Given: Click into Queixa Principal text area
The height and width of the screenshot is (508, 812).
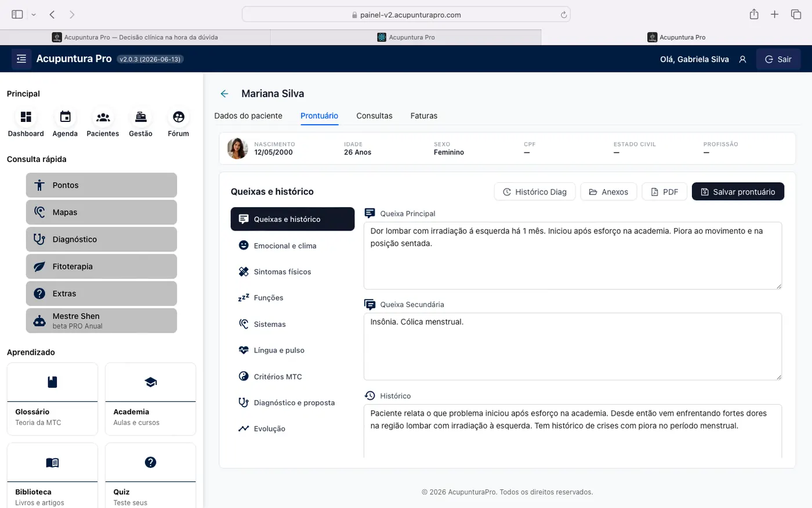Looking at the screenshot, I should pyautogui.click(x=572, y=255).
